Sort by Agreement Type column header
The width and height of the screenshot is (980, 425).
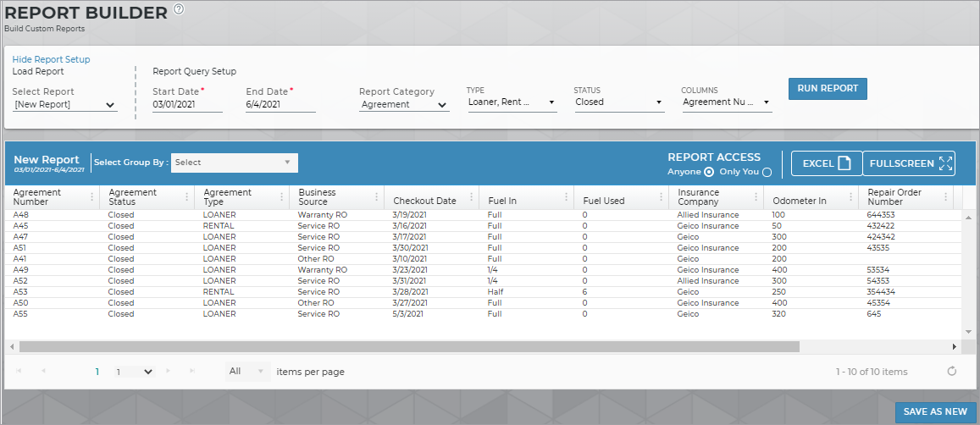click(x=228, y=197)
